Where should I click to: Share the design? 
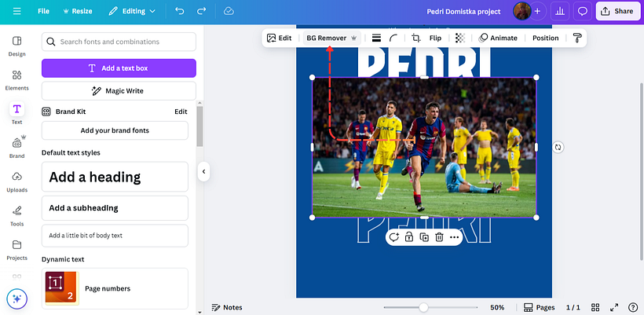point(617,11)
